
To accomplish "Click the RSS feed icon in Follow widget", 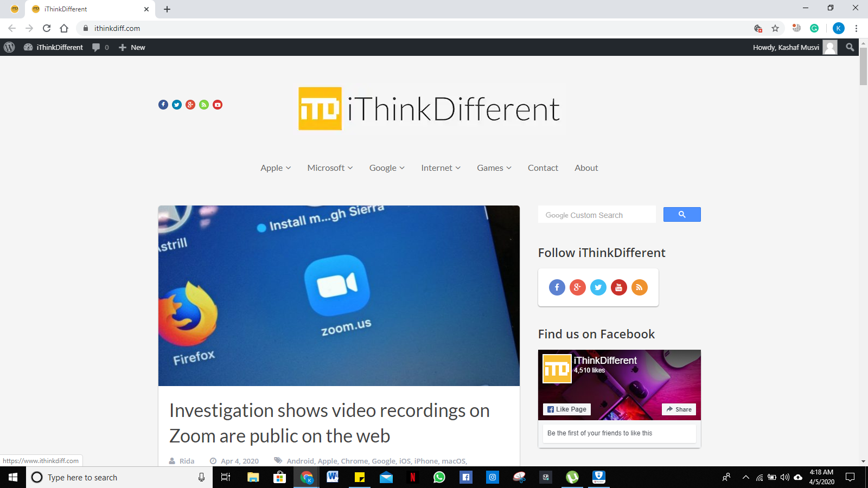I will click(639, 287).
